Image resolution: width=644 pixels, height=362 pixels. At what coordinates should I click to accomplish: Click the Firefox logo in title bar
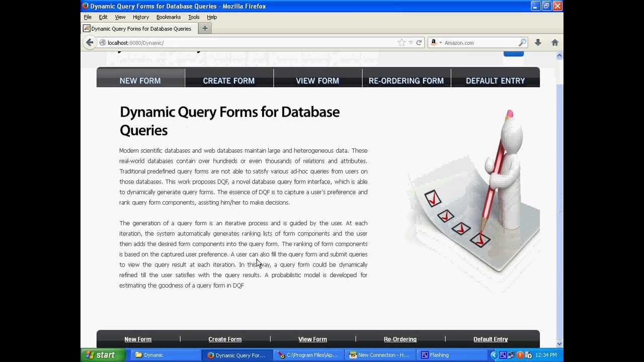point(85,6)
